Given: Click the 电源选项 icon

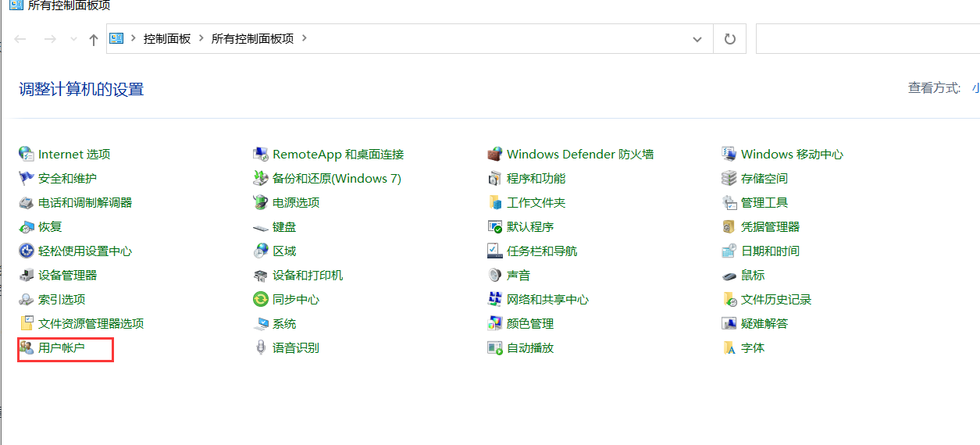Looking at the screenshot, I should pyautogui.click(x=261, y=202).
